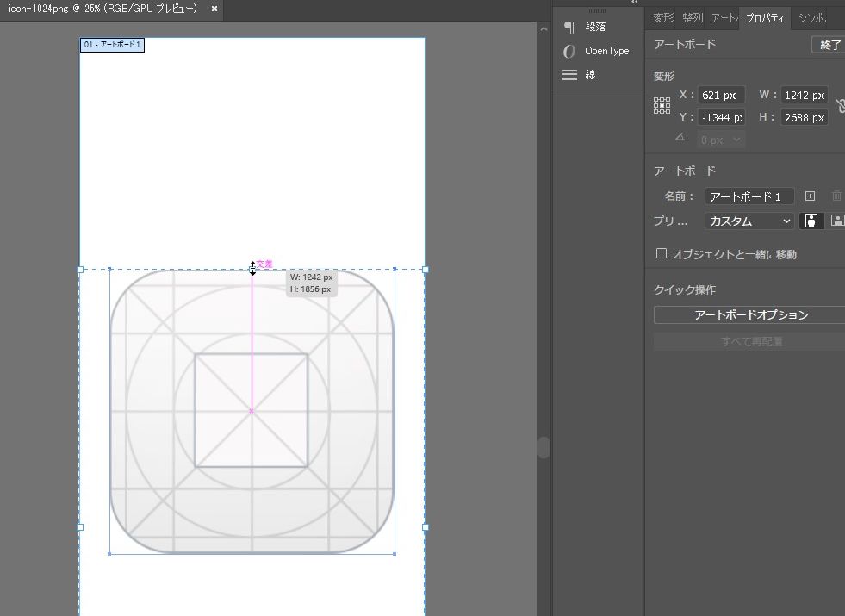The height and width of the screenshot is (616, 845).
Task: Click the new artboard plus icon
Action: coord(810,196)
